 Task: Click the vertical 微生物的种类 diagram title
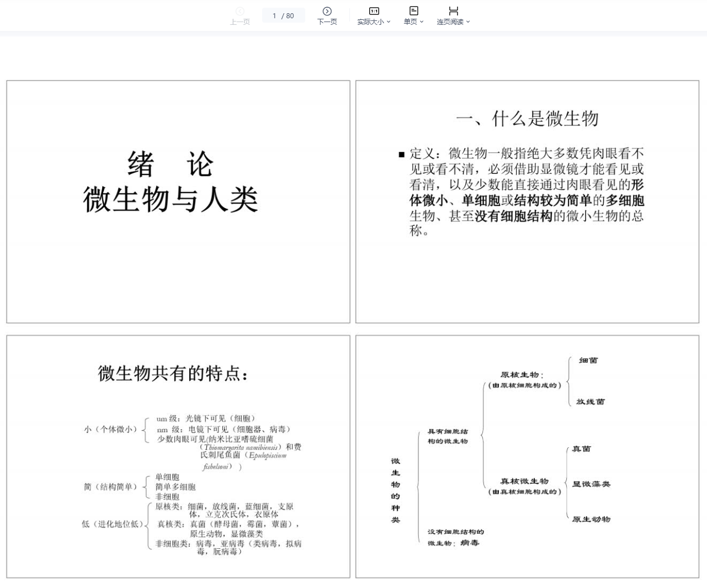point(396,490)
